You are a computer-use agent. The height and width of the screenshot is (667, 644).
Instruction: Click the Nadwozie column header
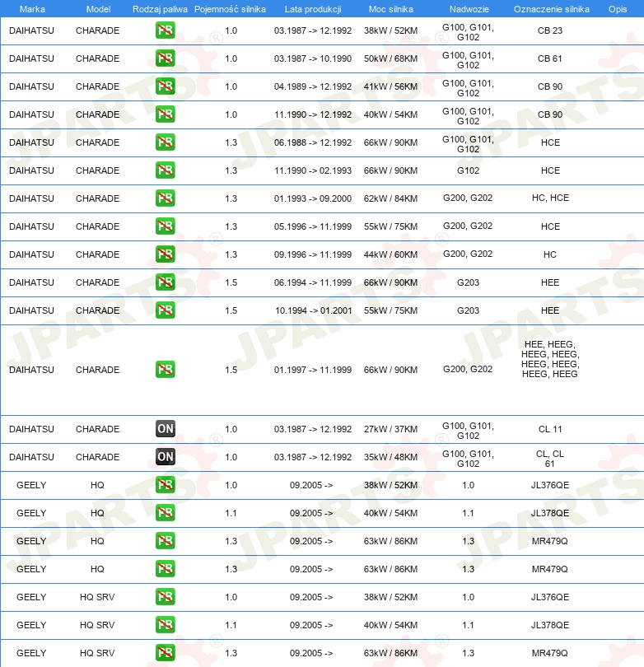tap(468, 8)
